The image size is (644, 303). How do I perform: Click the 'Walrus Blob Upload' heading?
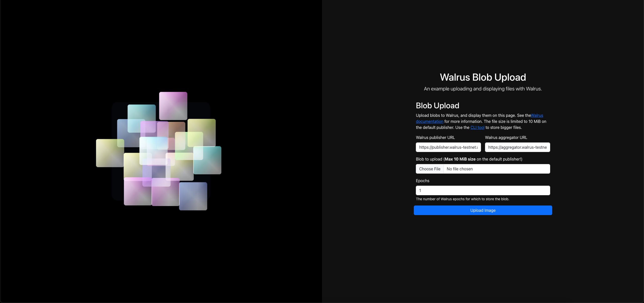tap(483, 77)
